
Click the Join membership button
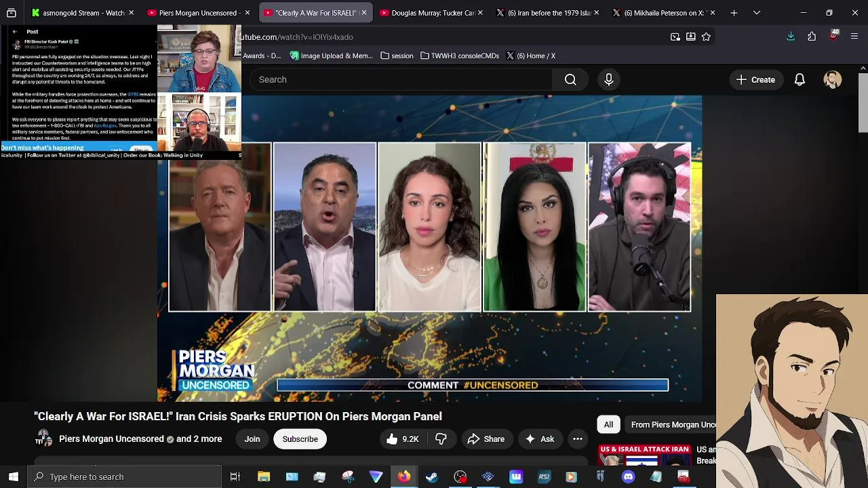point(252,439)
